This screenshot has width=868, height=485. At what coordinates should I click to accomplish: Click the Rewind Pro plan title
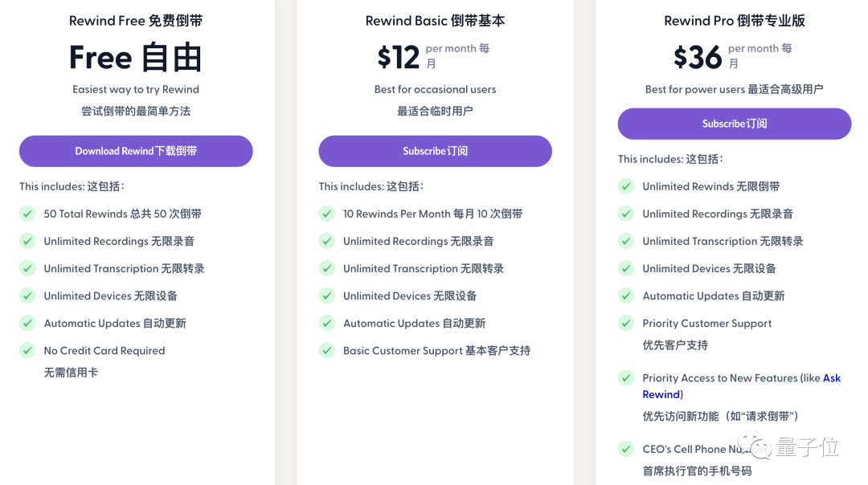(x=733, y=20)
